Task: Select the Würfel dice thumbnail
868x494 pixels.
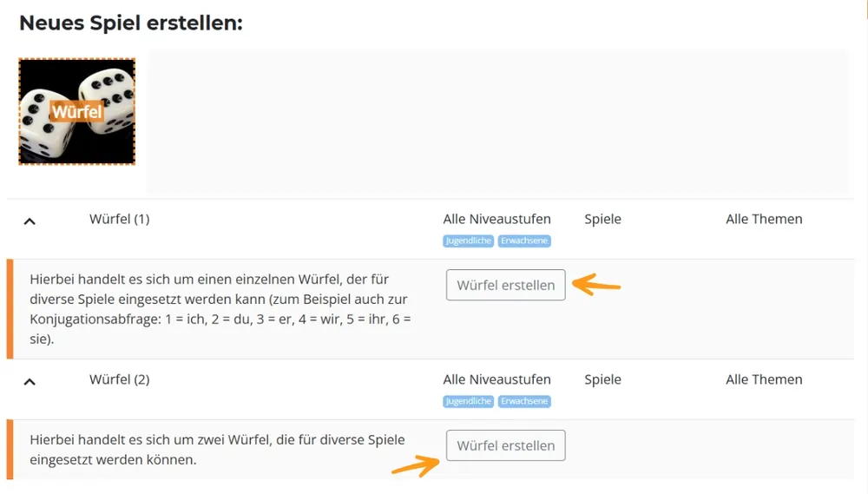Action: [76, 111]
